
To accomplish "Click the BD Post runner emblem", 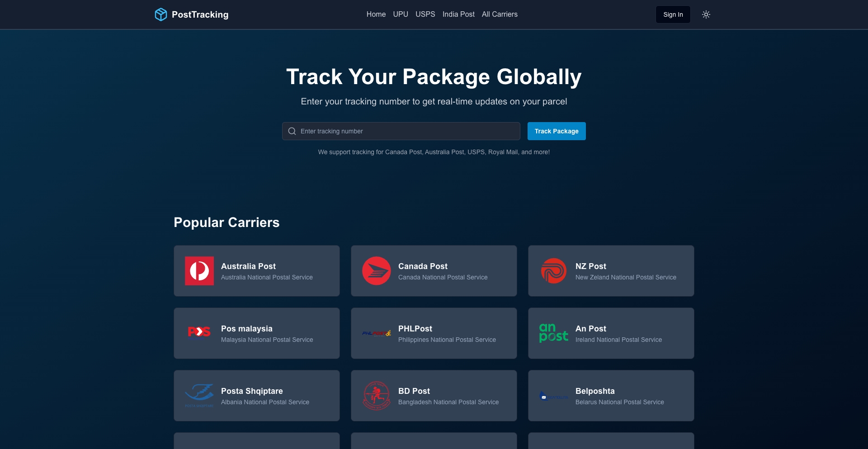I will click(376, 395).
